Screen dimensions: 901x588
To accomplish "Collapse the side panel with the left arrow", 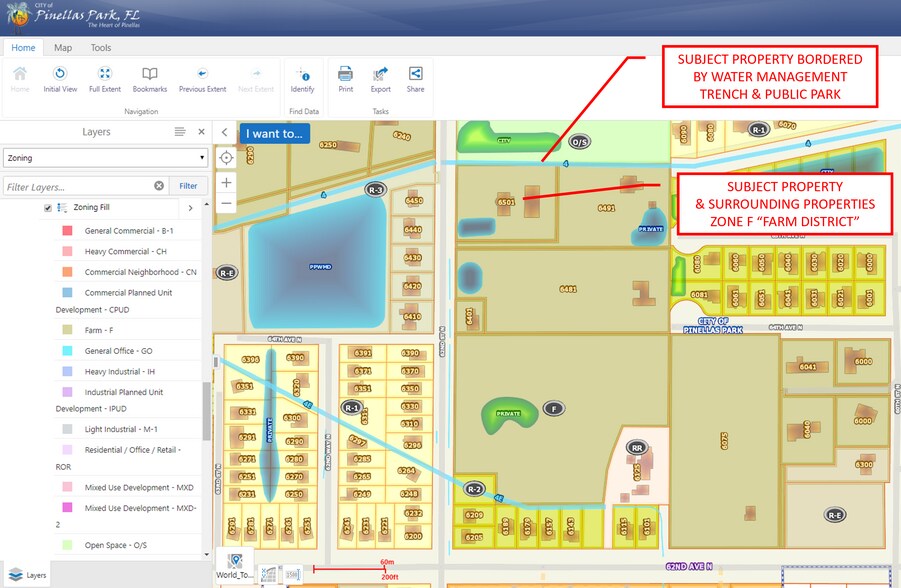I will (x=225, y=133).
